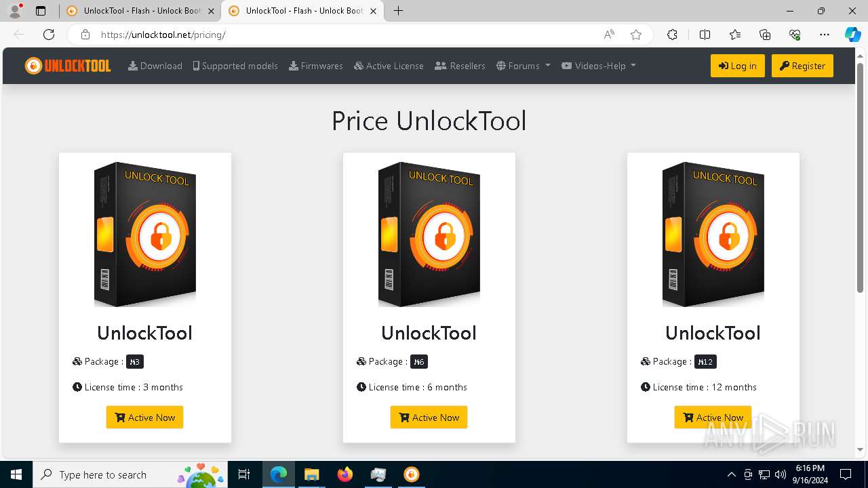Open File Explorer from taskbar
The image size is (868, 488).
tap(311, 474)
